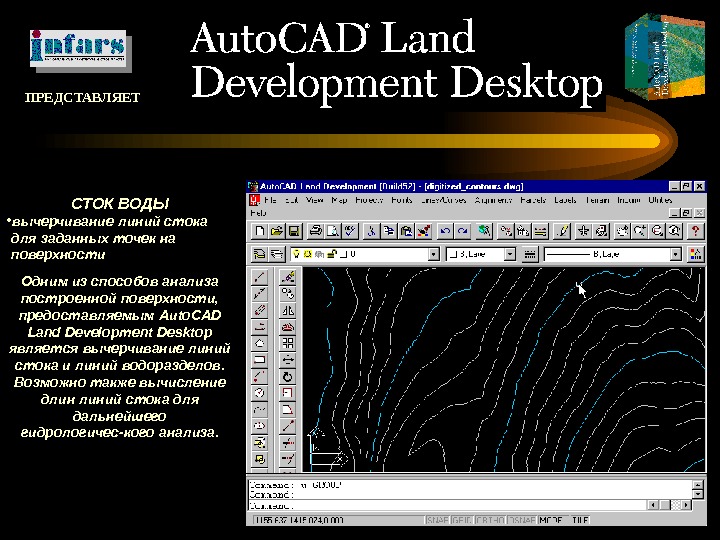
Task: Click the Undo arrow icon
Action: pos(445,231)
